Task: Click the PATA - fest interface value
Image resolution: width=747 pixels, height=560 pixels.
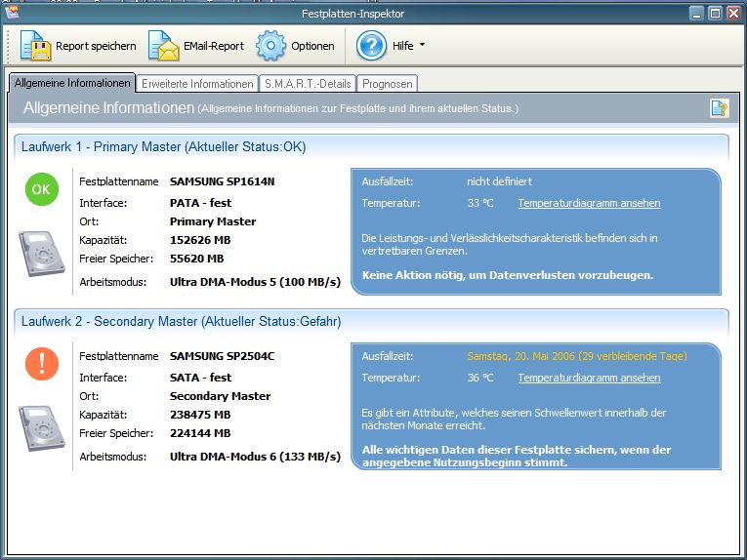Action: coord(200,203)
